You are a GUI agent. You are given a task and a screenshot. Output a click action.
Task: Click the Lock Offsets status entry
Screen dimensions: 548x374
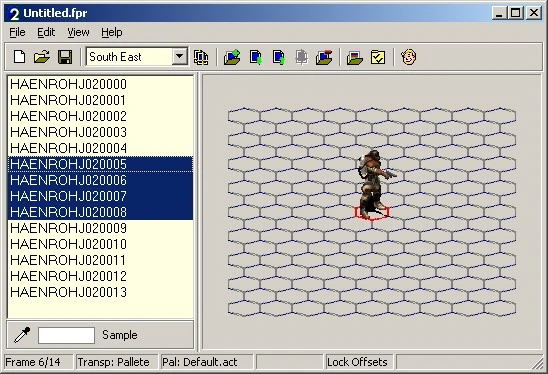[359, 362]
